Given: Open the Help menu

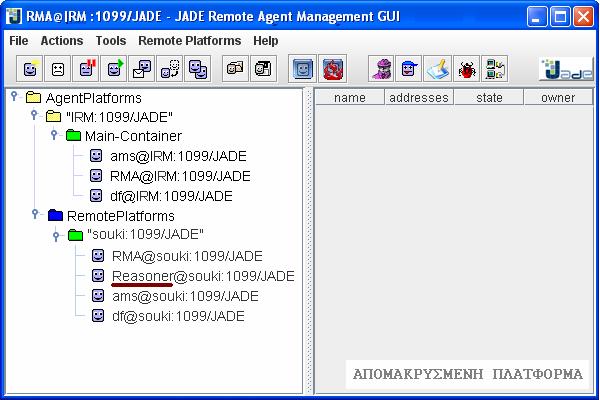Looking at the screenshot, I should pyautogui.click(x=266, y=41).
